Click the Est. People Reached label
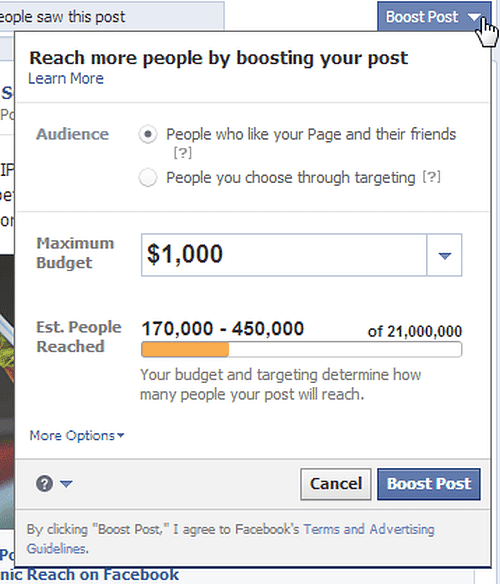This screenshot has width=500, height=584. click(79, 337)
